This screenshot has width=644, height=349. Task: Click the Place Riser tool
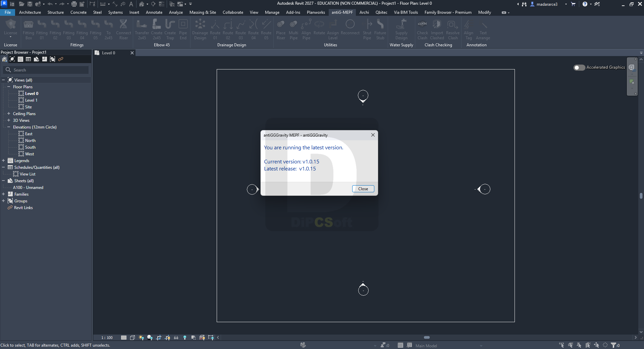pyautogui.click(x=281, y=30)
